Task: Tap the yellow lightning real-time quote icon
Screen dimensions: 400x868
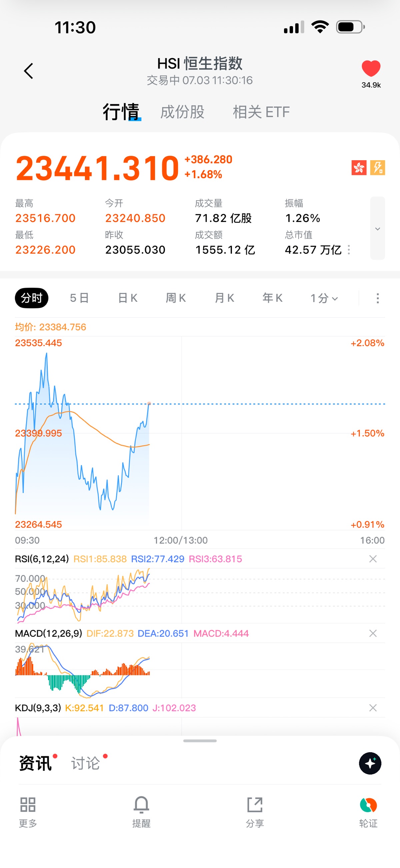Action: click(x=377, y=168)
